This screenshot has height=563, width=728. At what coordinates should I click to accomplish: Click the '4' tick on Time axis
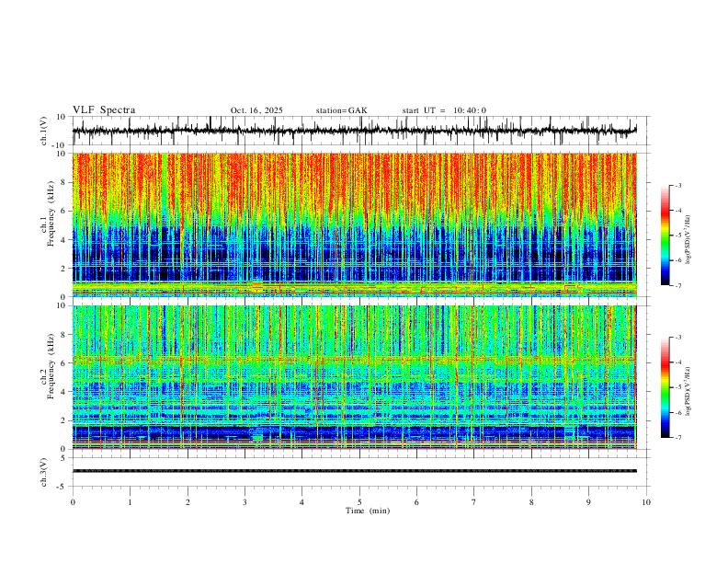coord(302,502)
